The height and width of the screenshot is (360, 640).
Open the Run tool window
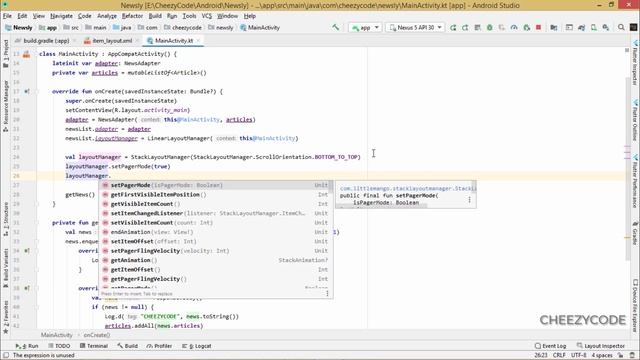[x=27, y=346]
